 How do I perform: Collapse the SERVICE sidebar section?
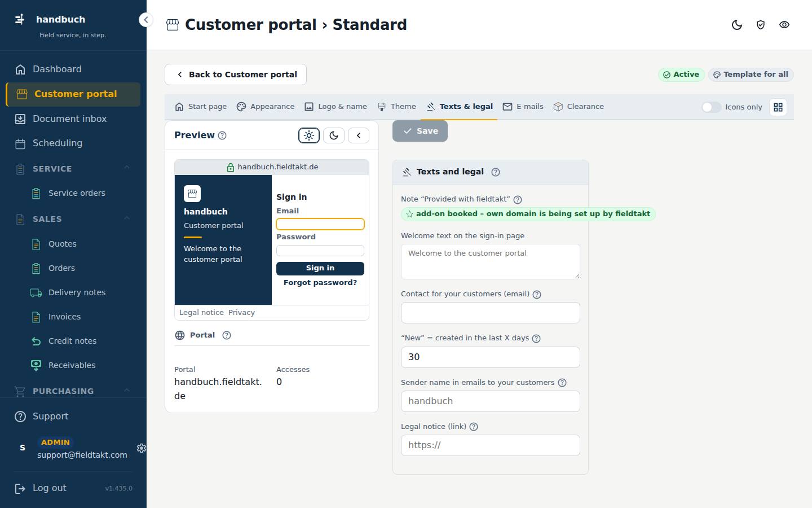click(127, 168)
